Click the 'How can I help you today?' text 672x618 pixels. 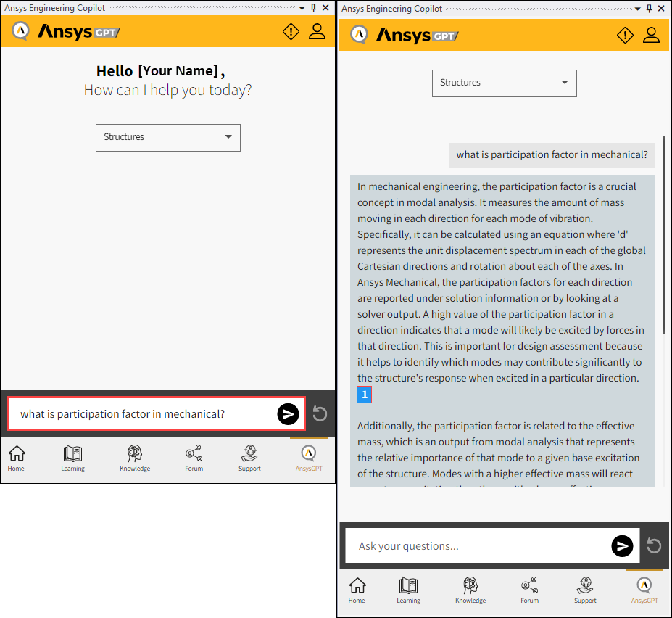click(167, 90)
